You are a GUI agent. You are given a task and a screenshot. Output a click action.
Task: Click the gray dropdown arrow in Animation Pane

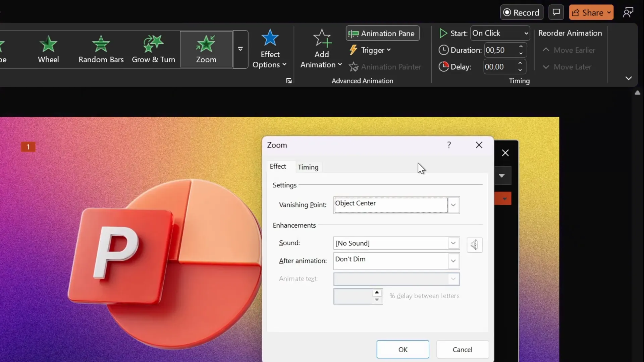tap(502, 176)
